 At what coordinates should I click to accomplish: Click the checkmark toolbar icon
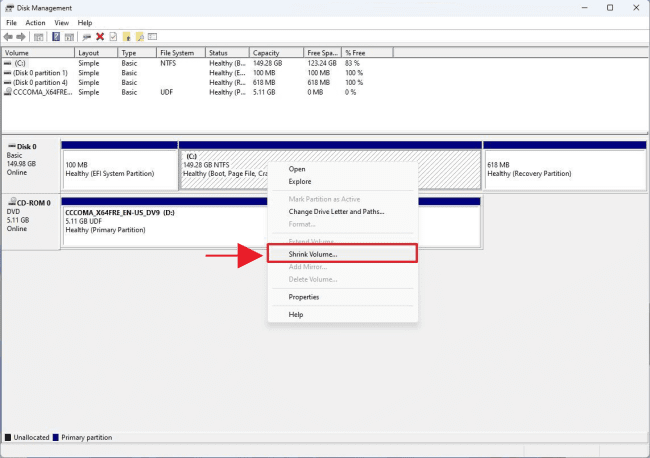point(113,36)
